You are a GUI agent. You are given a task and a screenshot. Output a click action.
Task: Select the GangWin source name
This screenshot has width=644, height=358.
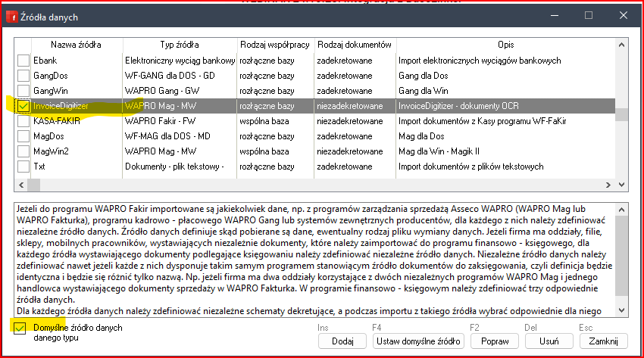click(51, 91)
